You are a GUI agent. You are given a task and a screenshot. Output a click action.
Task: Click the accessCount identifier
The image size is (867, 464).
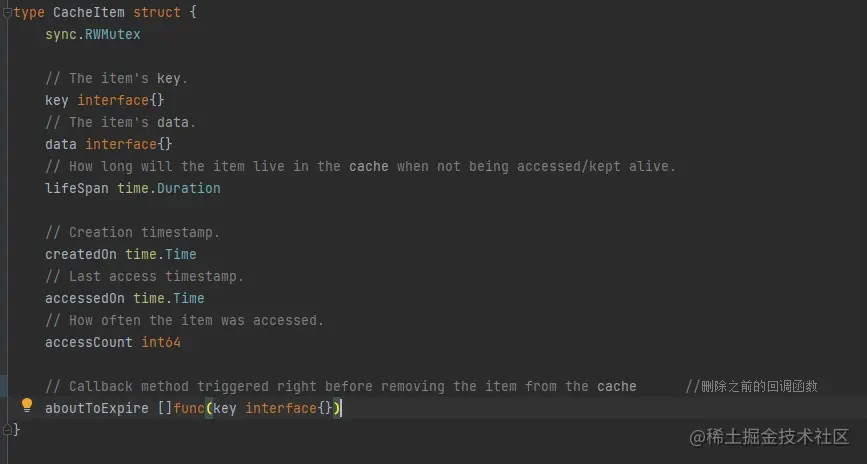coord(89,342)
